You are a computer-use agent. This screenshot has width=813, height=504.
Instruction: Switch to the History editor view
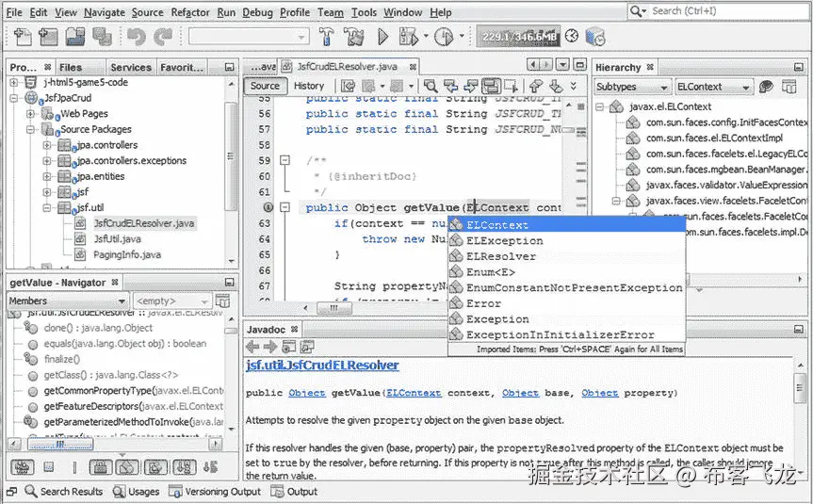click(x=309, y=86)
